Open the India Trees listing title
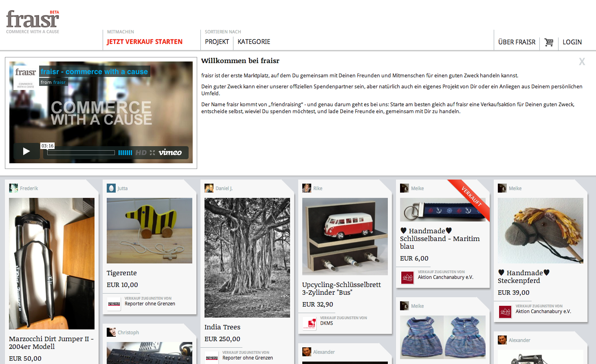This screenshot has width=596, height=364. (x=222, y=327)
